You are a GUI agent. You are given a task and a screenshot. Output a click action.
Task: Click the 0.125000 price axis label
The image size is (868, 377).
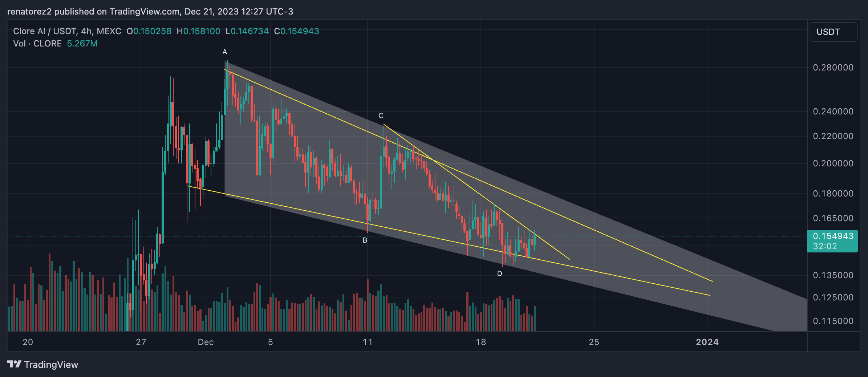[x=833, y=297]
